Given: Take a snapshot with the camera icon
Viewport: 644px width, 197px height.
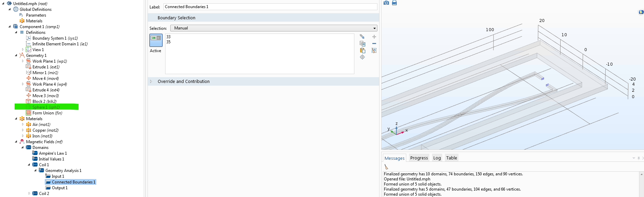Looking at the screenshot, I should point(386,3).
